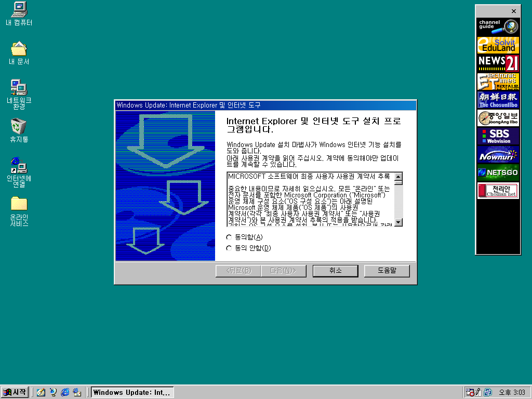Click the 'Internet Explorer 및 인터넷 도구 설치' heading
The height and width of the screenshot is (399, 532).
(313, 125)
